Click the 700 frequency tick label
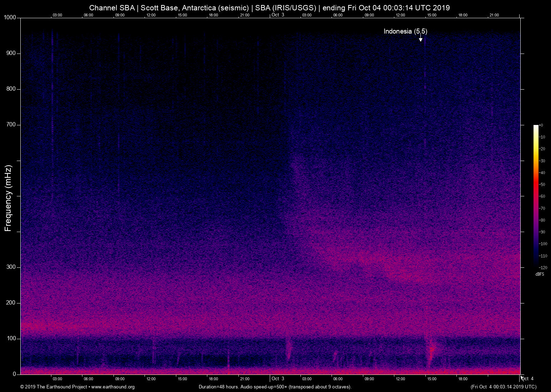The width and height of the screenshot is (551, 392). (11, 125)
